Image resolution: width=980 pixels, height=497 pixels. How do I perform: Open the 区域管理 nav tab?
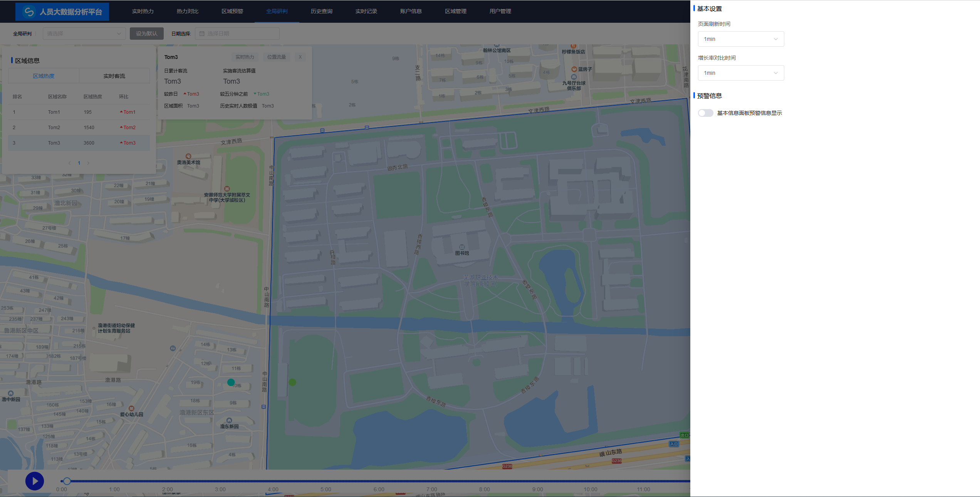(456, 11)
